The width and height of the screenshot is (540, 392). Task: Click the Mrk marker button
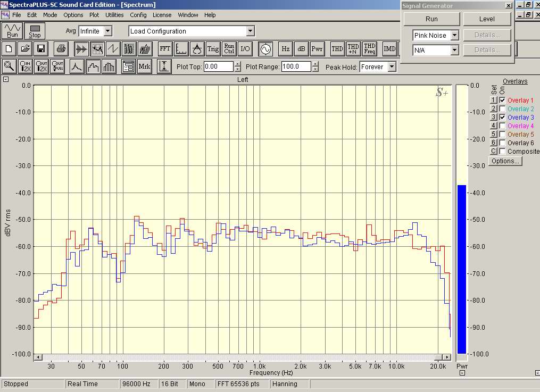tap(144, 66)
